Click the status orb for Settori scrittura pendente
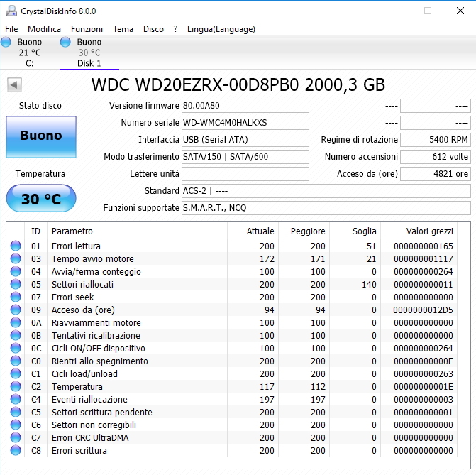476x475 pixels. pos(16,412)
